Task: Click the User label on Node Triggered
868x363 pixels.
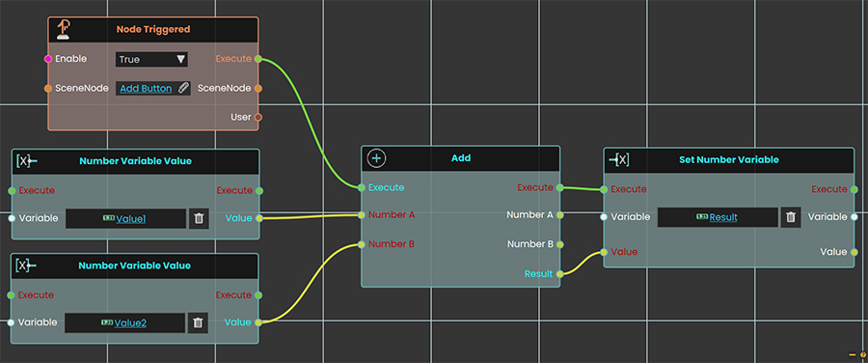Action: (x=241, y=118)
